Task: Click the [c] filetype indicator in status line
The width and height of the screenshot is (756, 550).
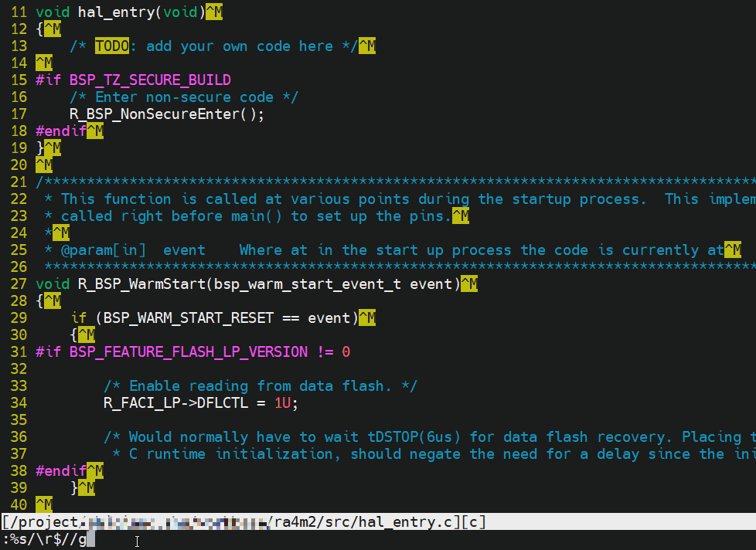Action: (474, 522)
